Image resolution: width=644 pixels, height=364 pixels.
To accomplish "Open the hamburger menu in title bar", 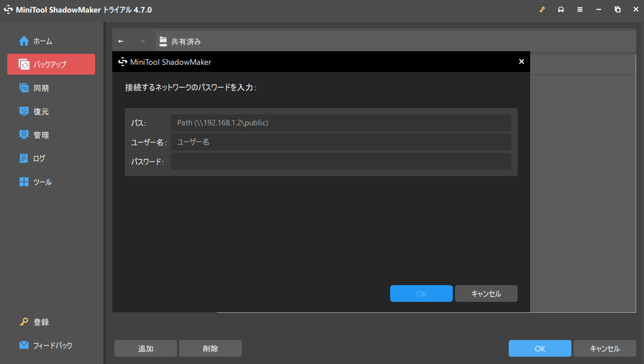I will (x=580, y=9).
